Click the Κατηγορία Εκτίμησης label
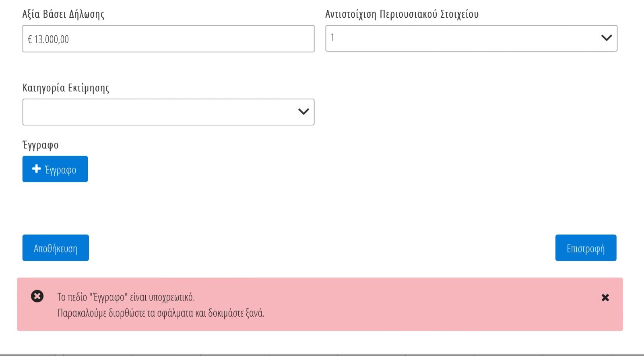The width and height of the screenshot is (644, 356). coord(66,88)
